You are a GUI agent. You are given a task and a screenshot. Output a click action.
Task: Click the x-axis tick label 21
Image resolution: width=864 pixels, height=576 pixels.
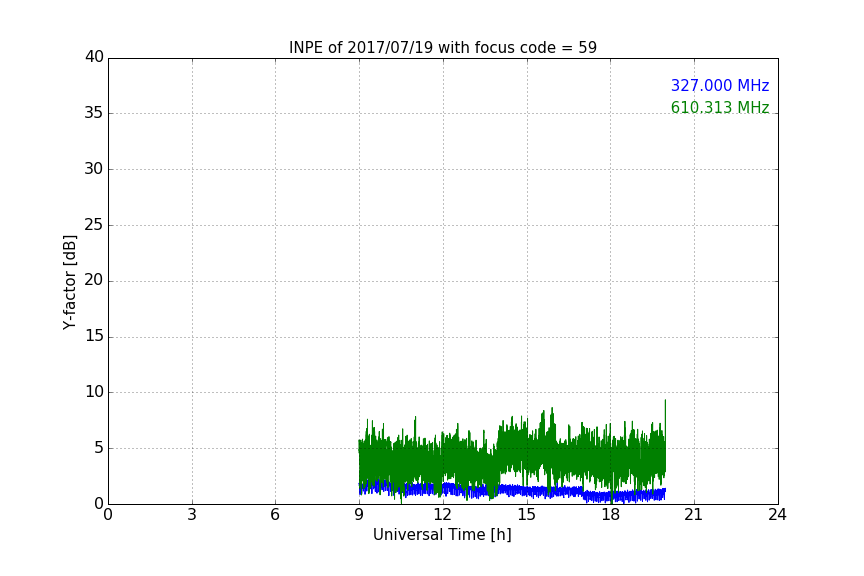694,515
